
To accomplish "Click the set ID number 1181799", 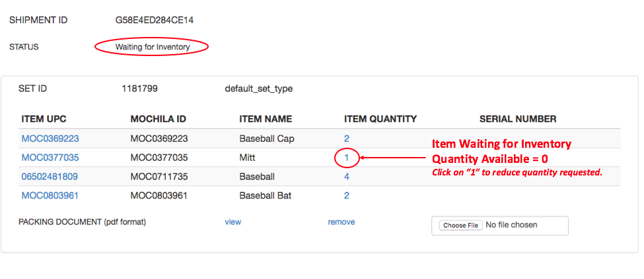I will coord(139,88).
